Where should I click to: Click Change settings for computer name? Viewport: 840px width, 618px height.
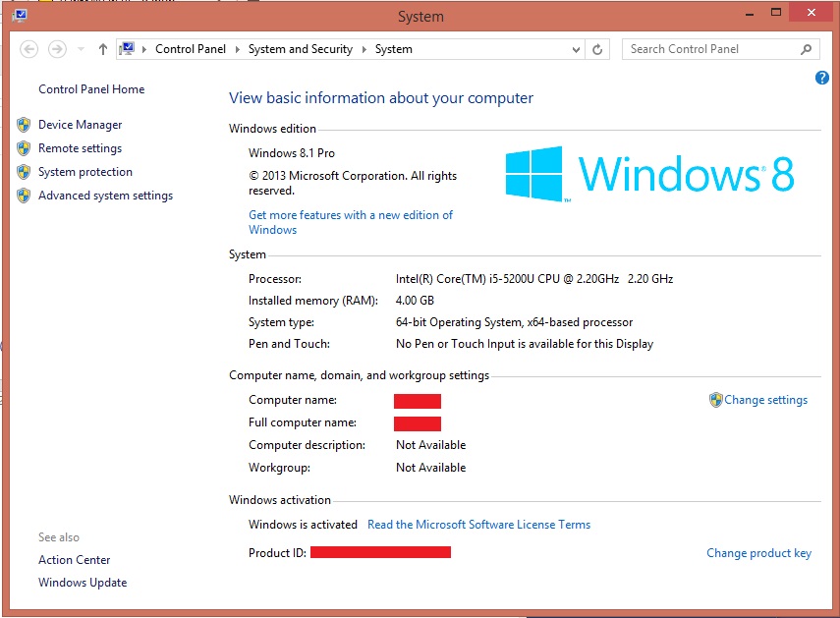(x=765, y=400)
